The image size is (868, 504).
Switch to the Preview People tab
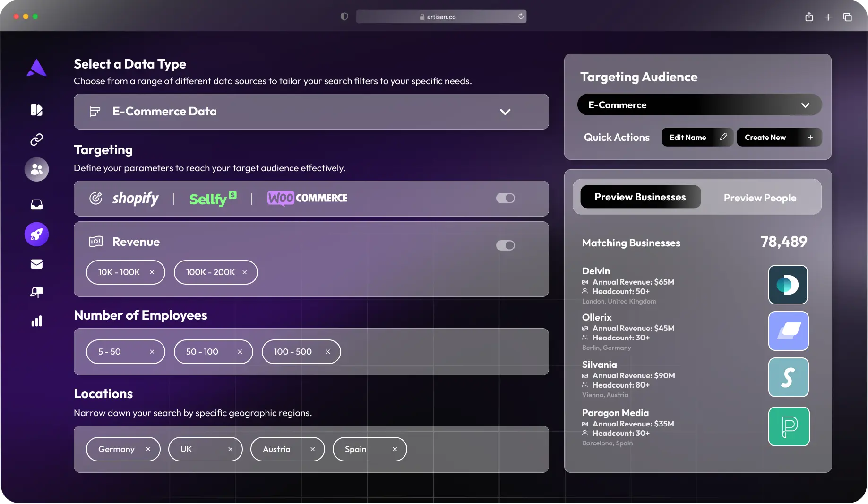(760, 198)
